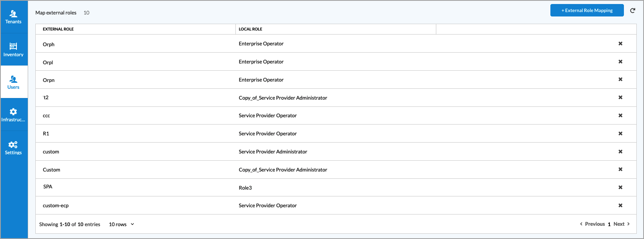Image resolution: width=644 pixels, height=239 pixels.
Task: Select page number 1 in pagination
Action: (x=609, y=224)
